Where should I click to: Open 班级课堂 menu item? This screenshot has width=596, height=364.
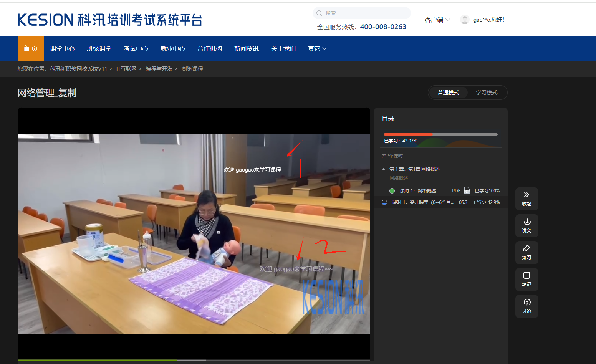click(99, 48)
